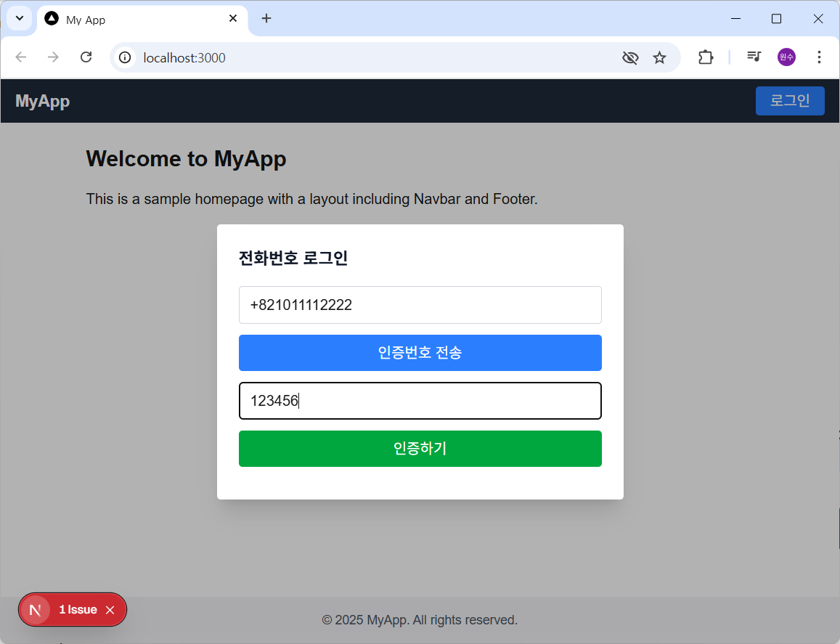Open the extensions puzzle icon
840x644 pixels.
pyautogui.click(x=706, y=57)
